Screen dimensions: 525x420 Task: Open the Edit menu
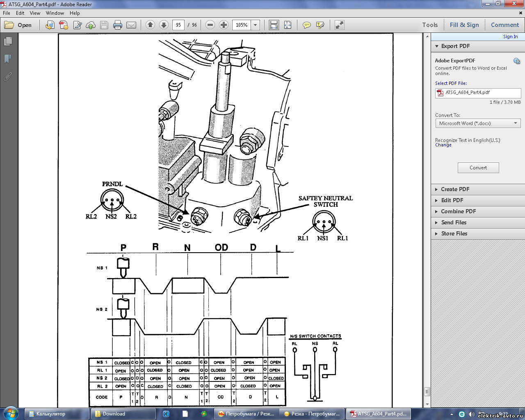coord(20,13)
